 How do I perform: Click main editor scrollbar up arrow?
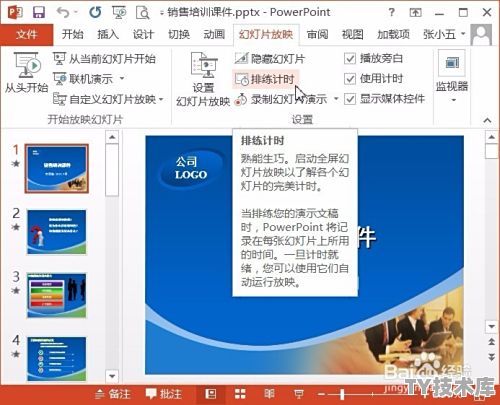[492, 137]
